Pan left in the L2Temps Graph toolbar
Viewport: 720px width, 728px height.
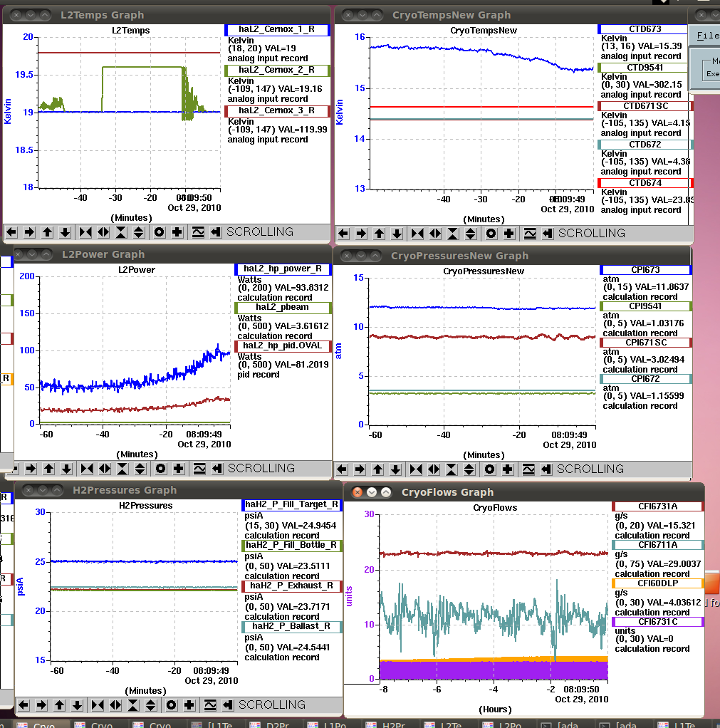coord(11,232)
